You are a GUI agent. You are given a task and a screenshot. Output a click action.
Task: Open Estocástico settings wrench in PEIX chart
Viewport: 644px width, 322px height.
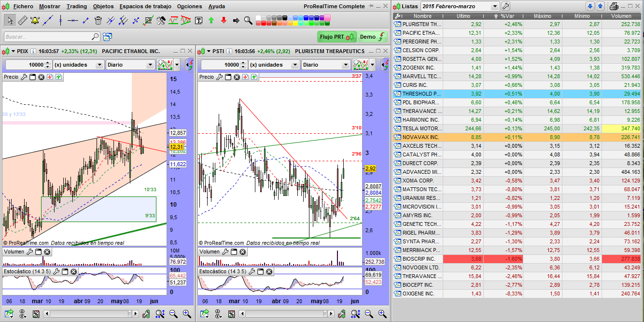point(56,272)
